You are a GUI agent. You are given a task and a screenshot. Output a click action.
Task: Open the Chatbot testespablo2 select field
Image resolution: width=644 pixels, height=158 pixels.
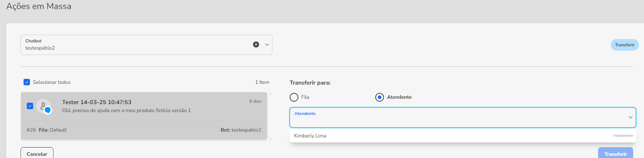(x=147, y=45)
